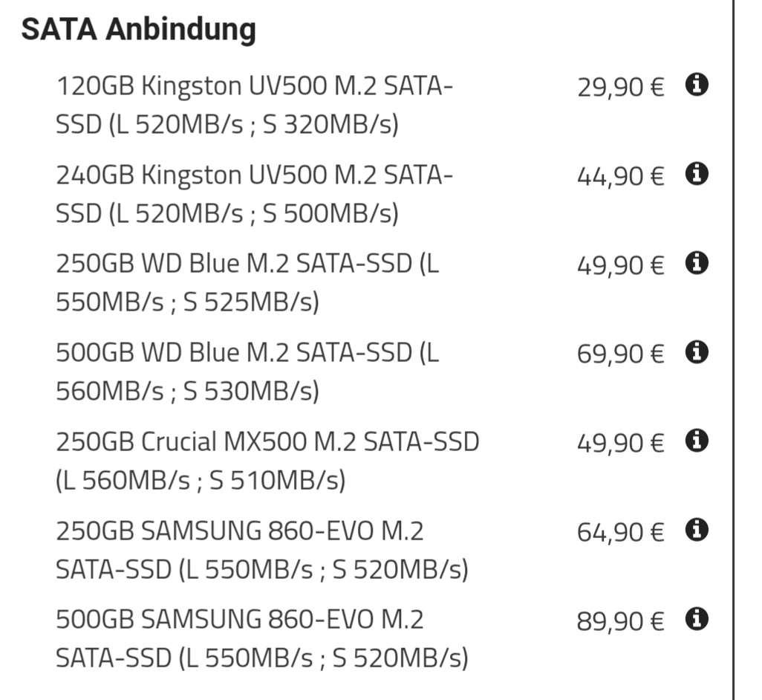Show details icon for 250GB Crucial MX500
Image resolution: width=762 pixels, height=700 pixels.
click(x=697, y=441)
